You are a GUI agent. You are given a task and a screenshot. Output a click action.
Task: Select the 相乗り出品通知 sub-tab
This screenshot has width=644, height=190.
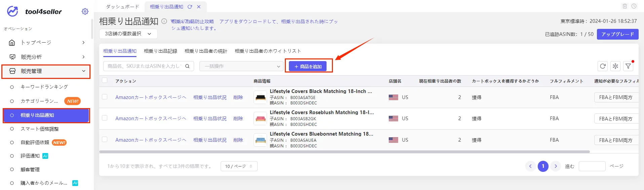click(120, 51)
